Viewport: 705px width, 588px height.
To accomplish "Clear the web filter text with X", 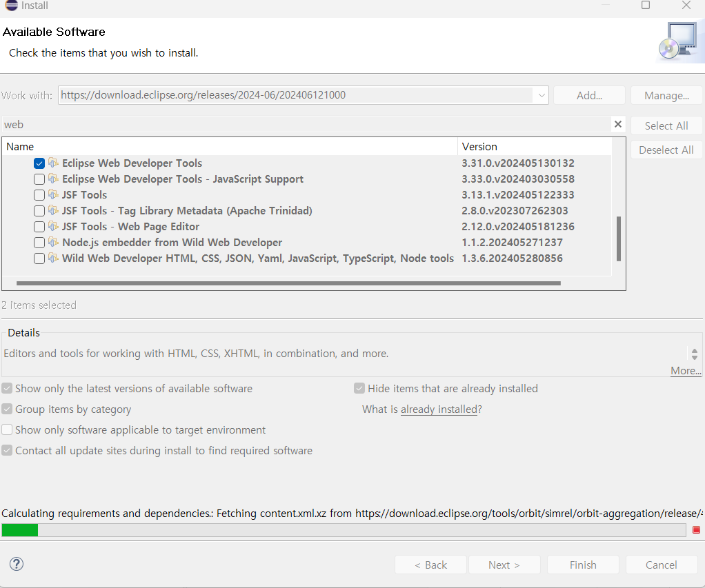I will click(618, 125).
